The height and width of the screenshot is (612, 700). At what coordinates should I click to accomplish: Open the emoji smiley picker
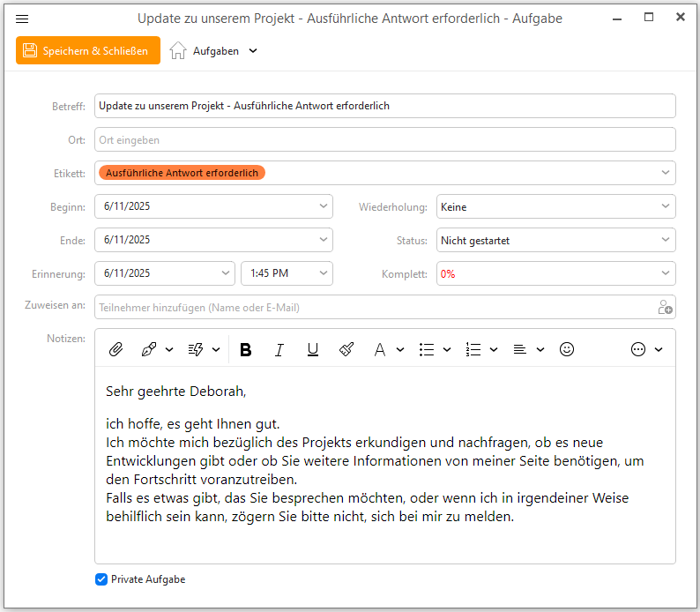tap(567, 349)
